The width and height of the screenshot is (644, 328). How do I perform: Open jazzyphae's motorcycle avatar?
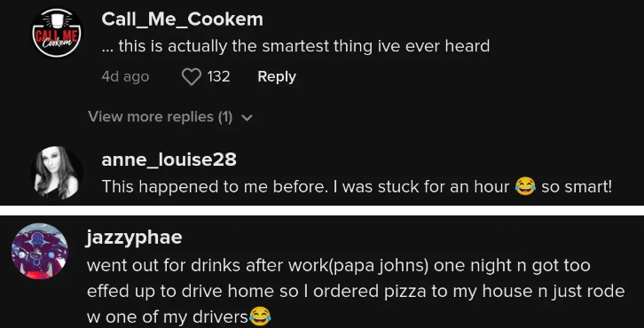[x=39, y=251]
